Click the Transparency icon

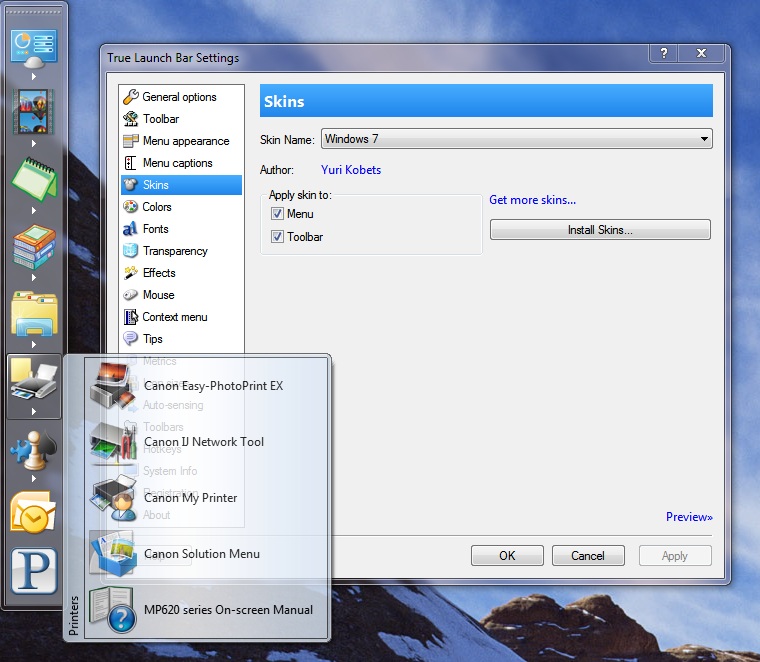[130, 251]
